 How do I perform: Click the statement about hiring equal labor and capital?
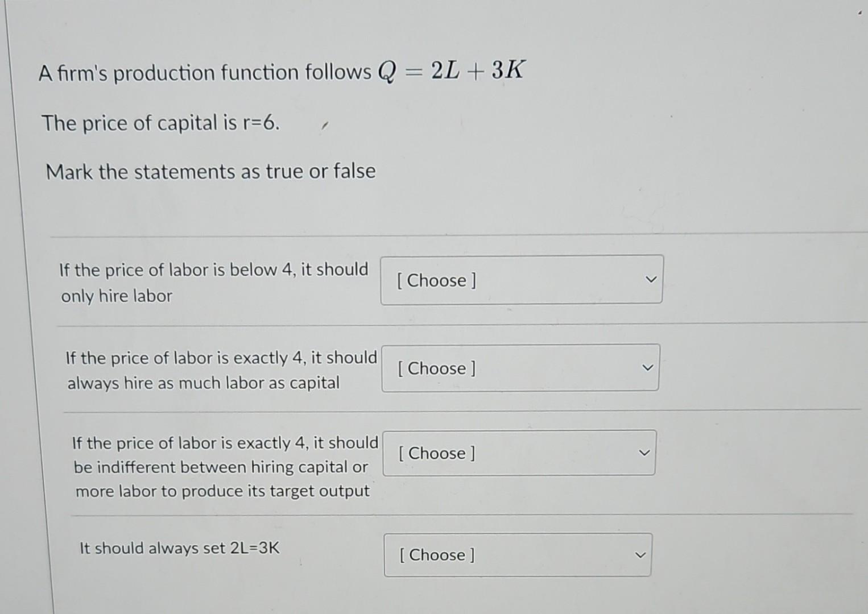point(221,371)
